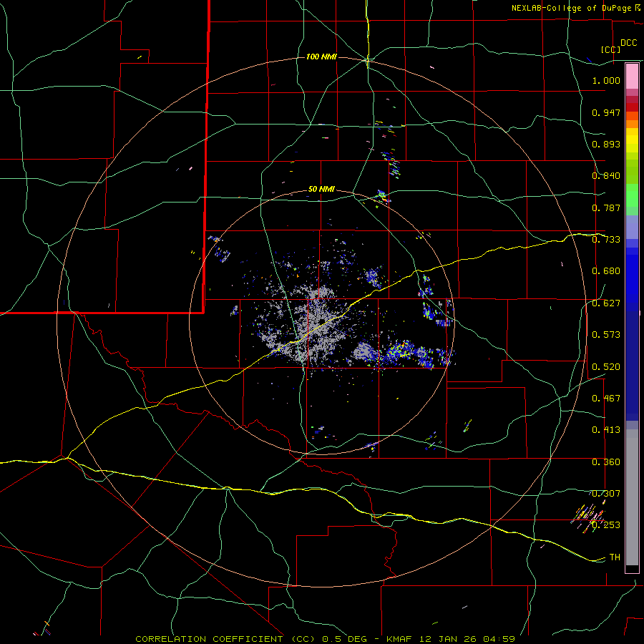Click the DCC label above the color bar
The image size is (644, 644).
(x=628, y=42)
